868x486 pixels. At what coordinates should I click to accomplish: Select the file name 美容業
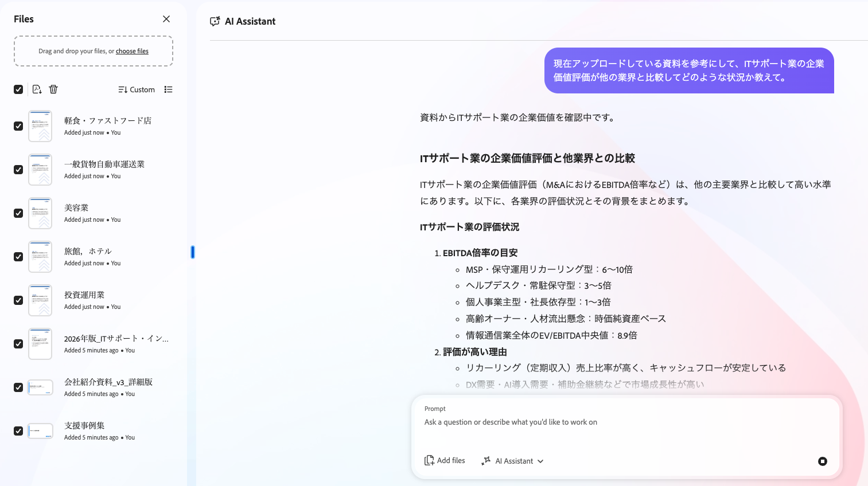(76, 207)
